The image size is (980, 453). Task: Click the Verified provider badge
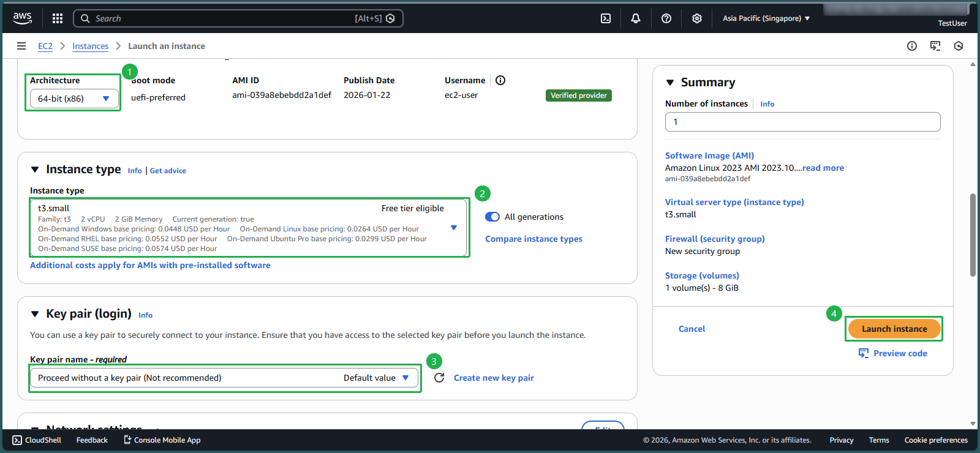click(x=578, y=95)
